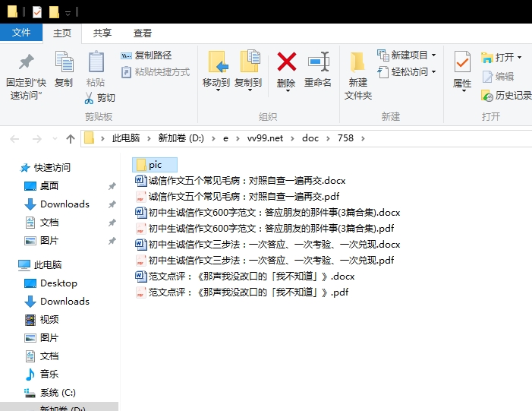Open Copy to folder menu

(248, 71)
